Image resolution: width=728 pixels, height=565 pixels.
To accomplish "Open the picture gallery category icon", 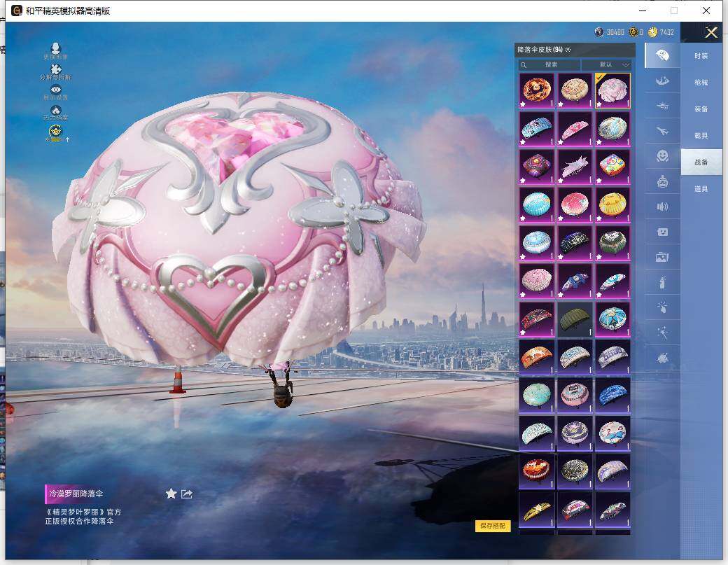I will pyautogui.click(x=662, y=257).
